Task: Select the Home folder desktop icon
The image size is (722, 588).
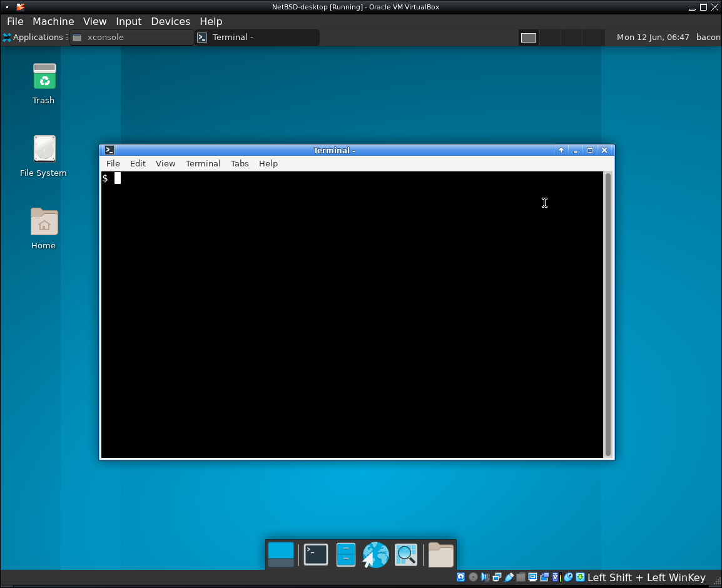Action: 44,222
